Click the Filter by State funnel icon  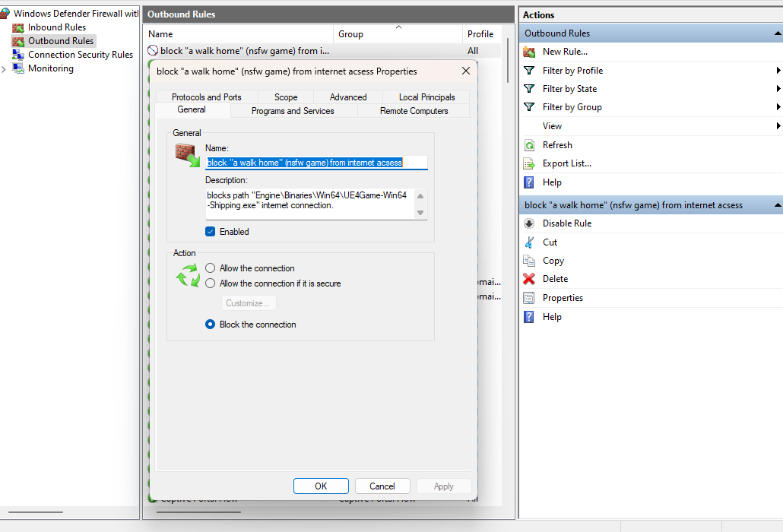point(529,89)
